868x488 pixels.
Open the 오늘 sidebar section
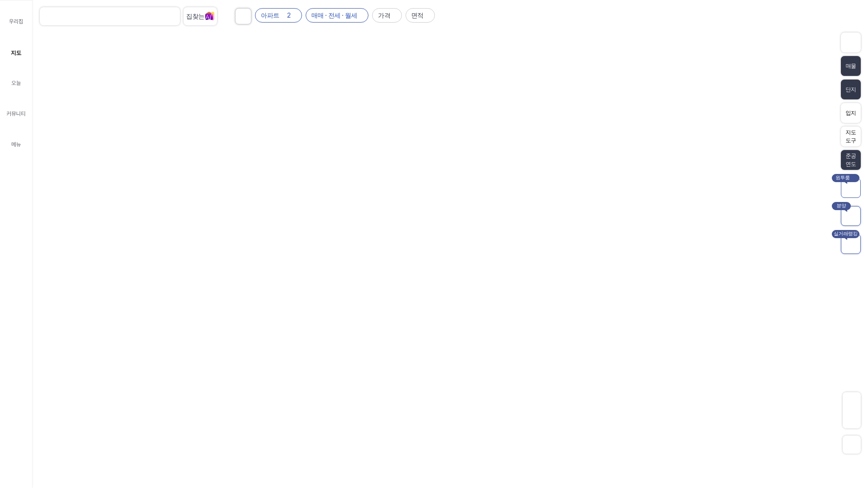tap(16, 83)
